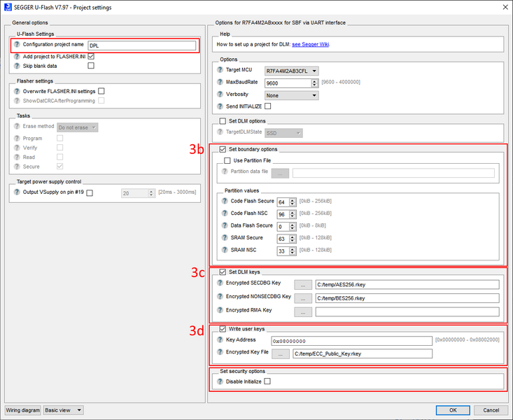
Task: Check the Disable Initialize checkbox
Action: pos(267,381)
